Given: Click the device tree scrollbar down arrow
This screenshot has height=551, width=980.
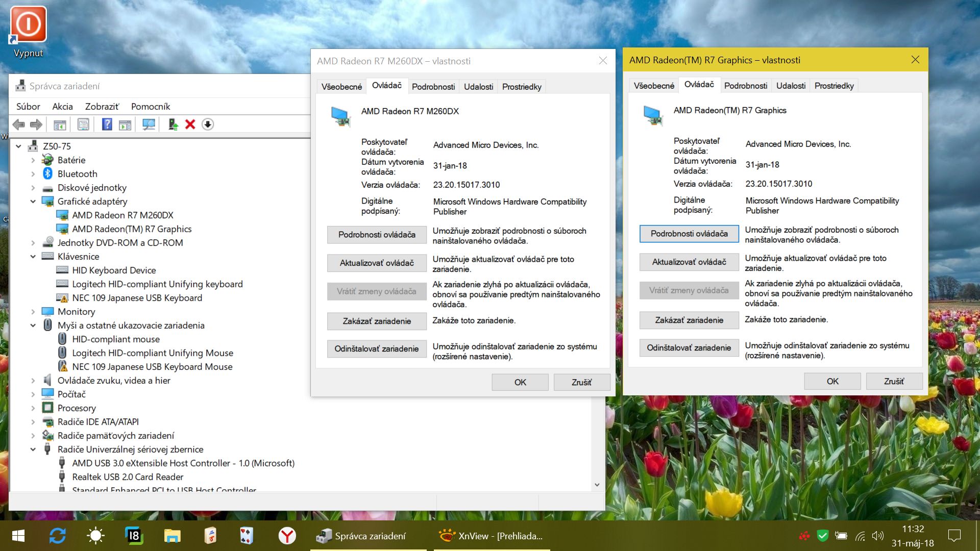Looking at the screenshot, I should coord(597,485).
